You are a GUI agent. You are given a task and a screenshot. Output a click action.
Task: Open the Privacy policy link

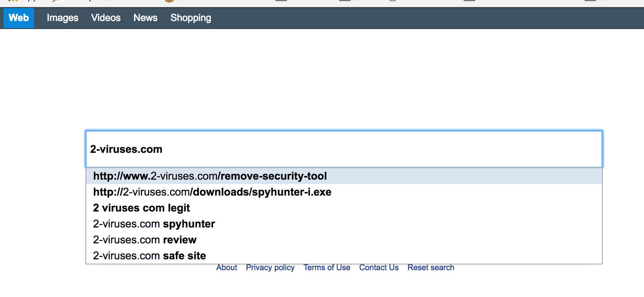[x=270, y=268]
